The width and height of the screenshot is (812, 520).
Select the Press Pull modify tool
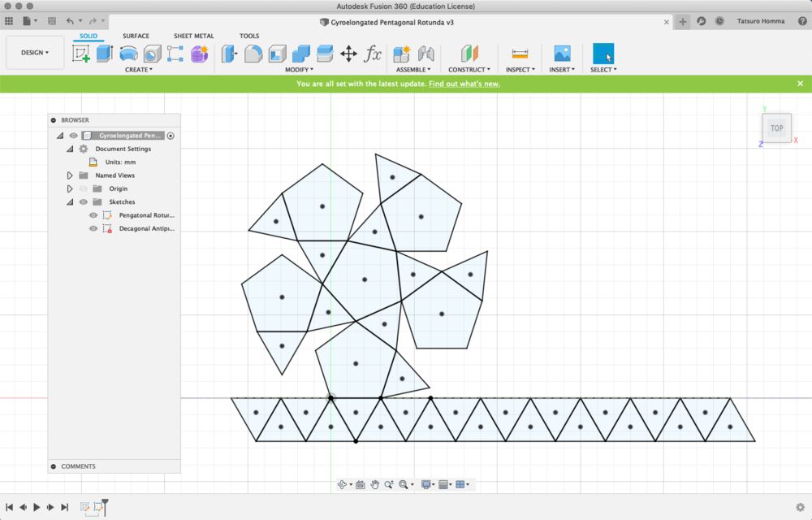click(227, 54)
